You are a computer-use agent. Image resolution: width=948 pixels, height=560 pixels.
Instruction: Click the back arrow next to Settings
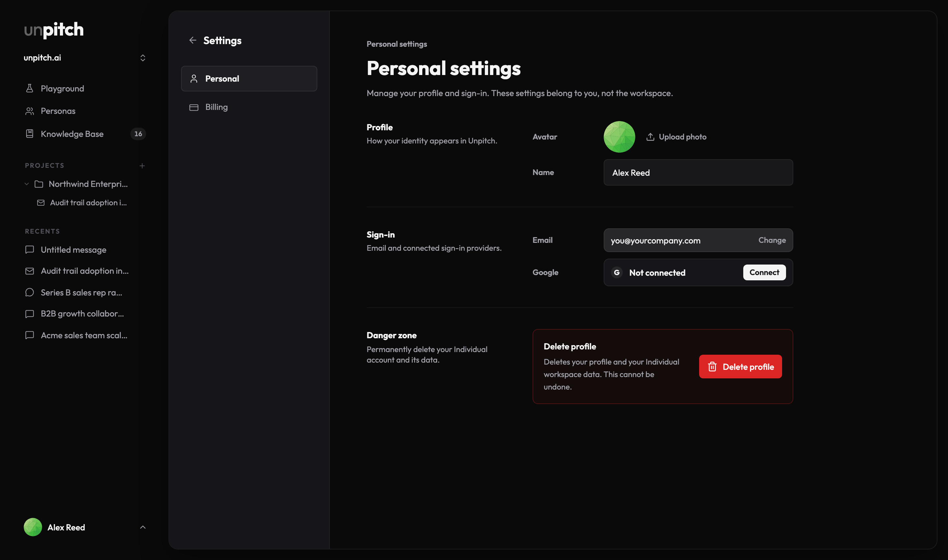click(x=193, y=40)
